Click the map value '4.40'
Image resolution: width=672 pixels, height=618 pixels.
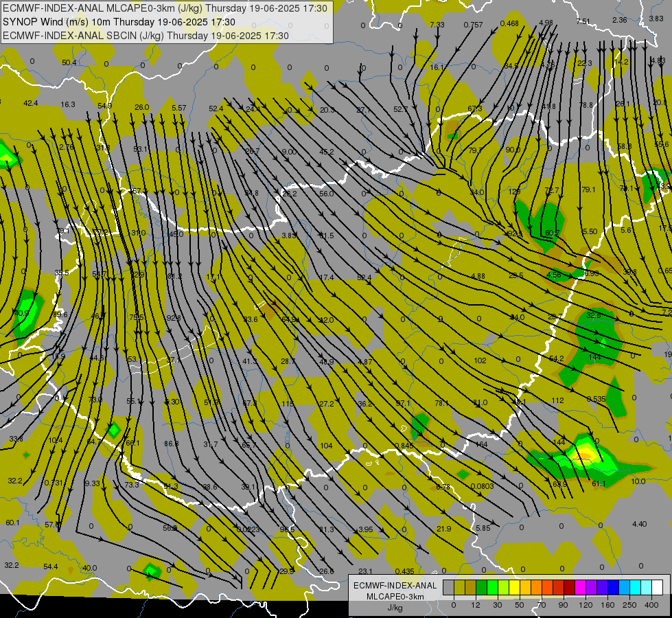click(640, 524)
